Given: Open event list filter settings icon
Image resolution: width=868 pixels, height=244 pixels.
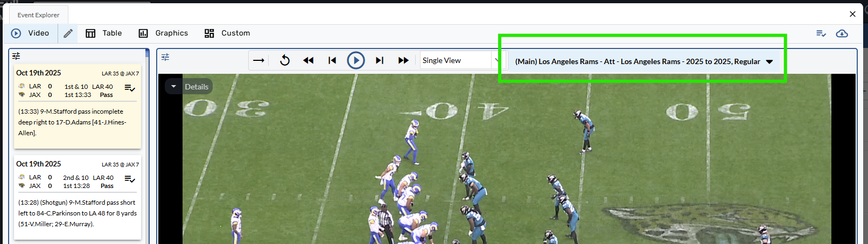Looking at the screenshot, I should coord(16,56).
